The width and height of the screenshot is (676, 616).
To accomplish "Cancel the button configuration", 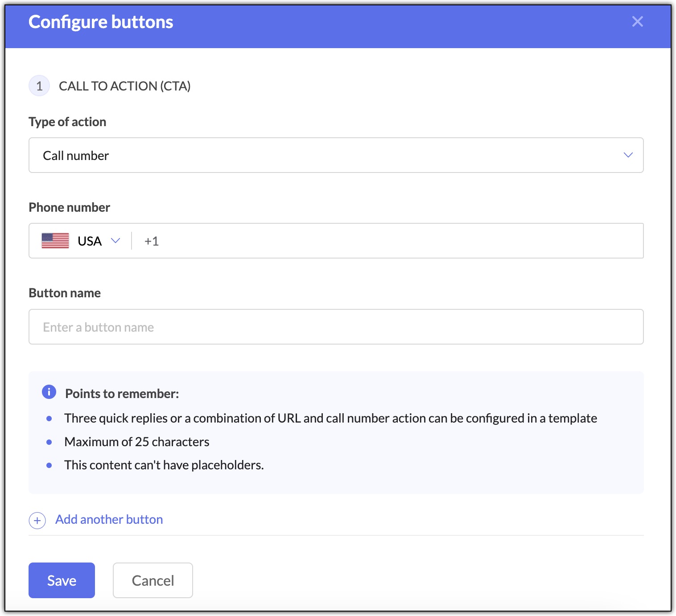I will click(x=153, y=580).
